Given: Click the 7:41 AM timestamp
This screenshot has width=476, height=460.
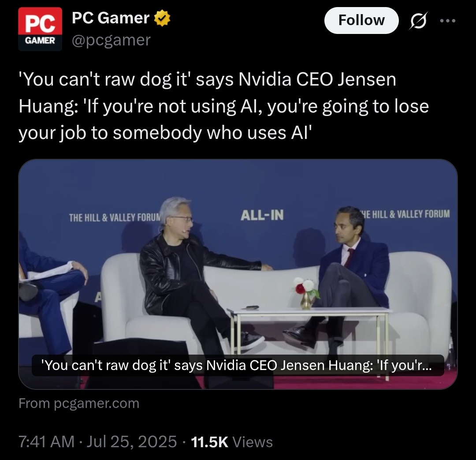Looking at the screenshot, I should [x=46, y=441].
